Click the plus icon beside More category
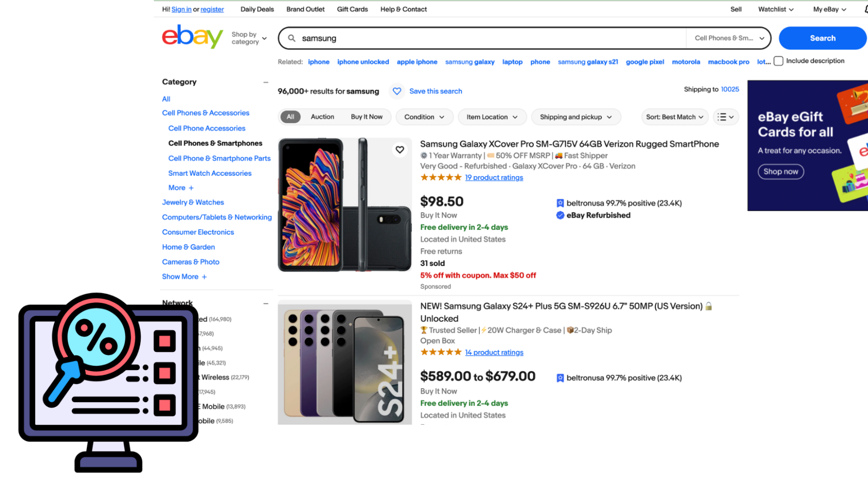Viewport: 868px width, 488px height. coord(191,188)
